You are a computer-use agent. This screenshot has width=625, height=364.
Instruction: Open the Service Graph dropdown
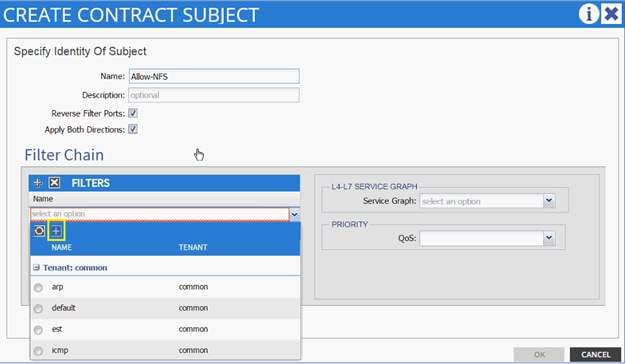pyautogui.click(x=549, y=201)
